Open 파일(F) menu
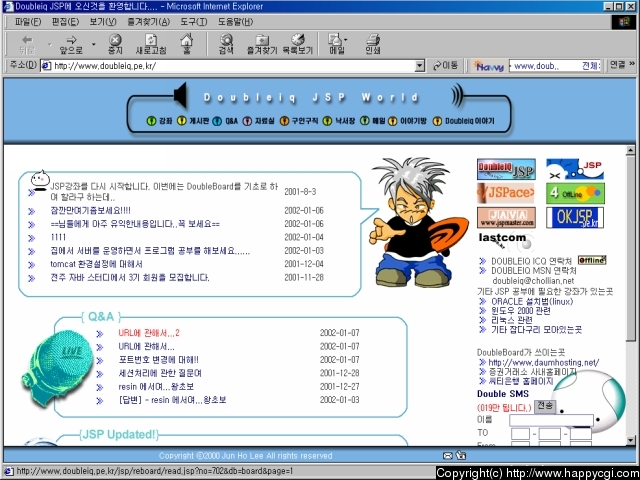The height and width of the screenshot is (480, 640). coord(28,22)
